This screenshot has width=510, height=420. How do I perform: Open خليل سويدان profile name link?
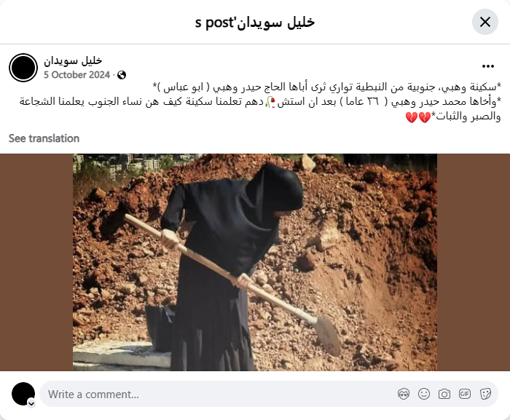[x=73, y=60]
